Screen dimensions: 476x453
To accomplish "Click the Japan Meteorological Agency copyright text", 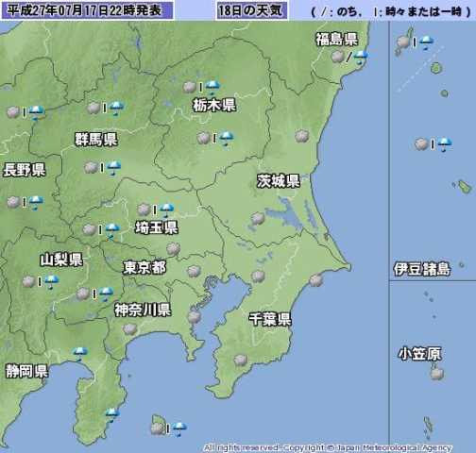I will (x=328, y=447).
